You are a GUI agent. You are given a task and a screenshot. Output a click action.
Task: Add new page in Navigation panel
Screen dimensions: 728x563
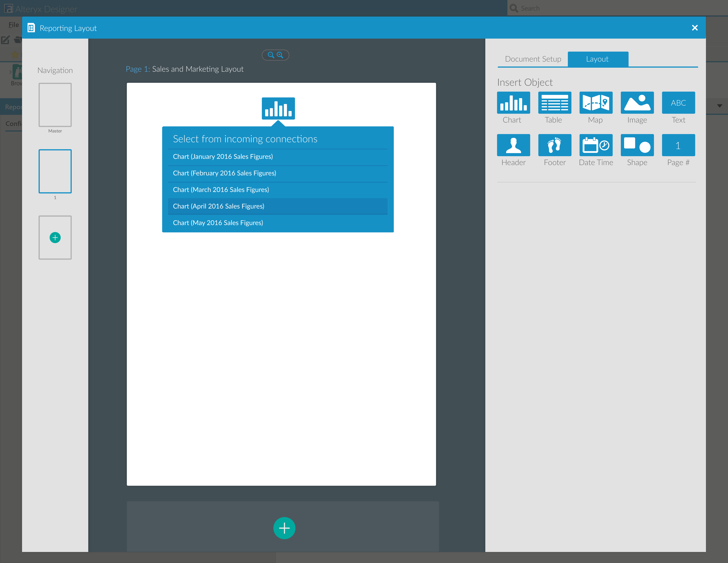tap(55, 238)
